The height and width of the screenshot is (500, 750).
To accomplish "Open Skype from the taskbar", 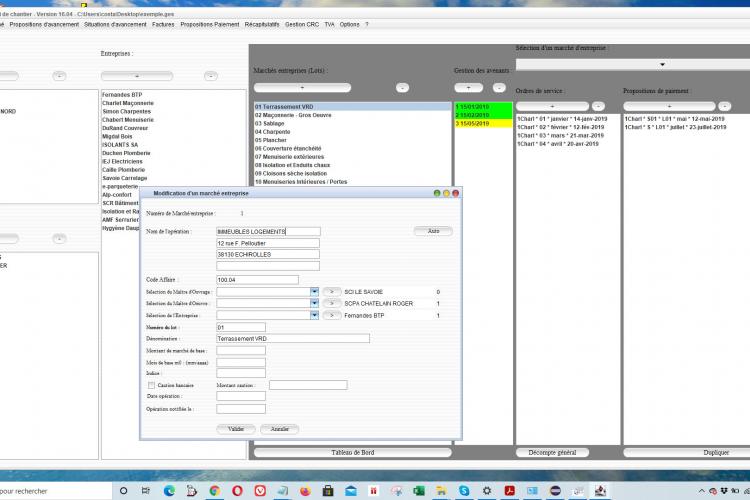I will [464, 491].
